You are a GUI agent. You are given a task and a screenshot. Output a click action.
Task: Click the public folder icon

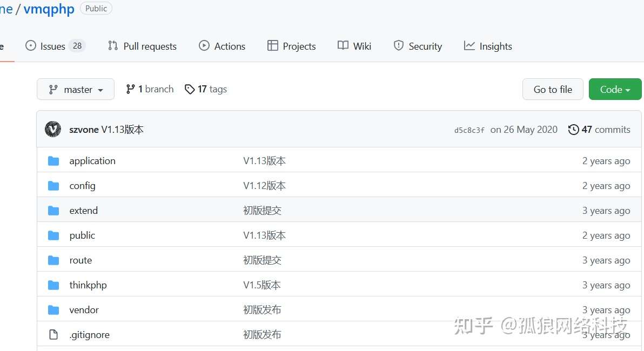coord(53,235)
